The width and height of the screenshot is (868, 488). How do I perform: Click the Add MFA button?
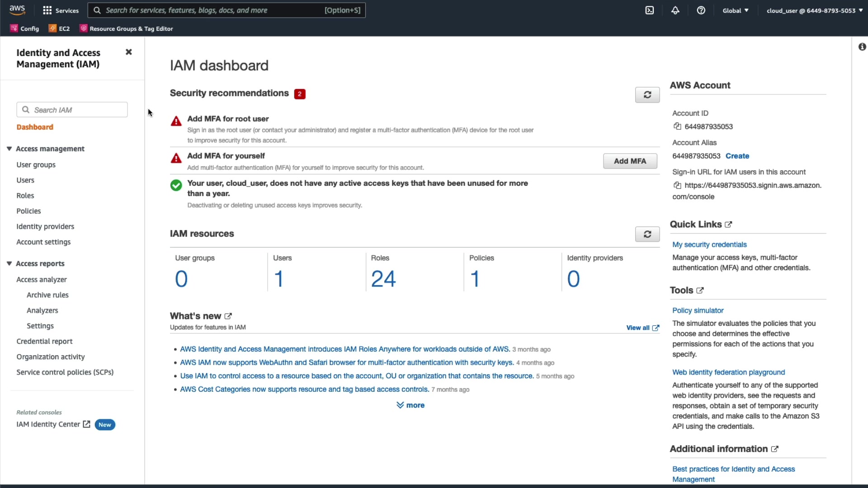[x=629, y=161]
